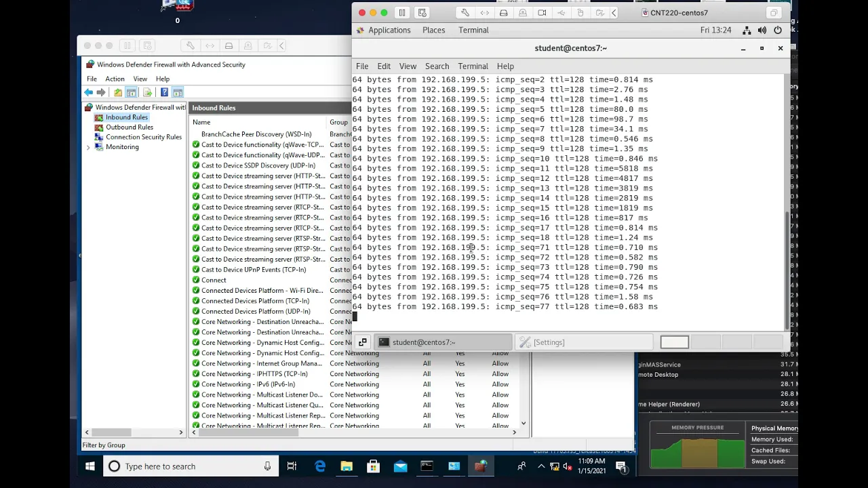Open Firewall console File menu
Image resolution: width=868 pixels, height=488 pixels.
click(x=92, y=79)
